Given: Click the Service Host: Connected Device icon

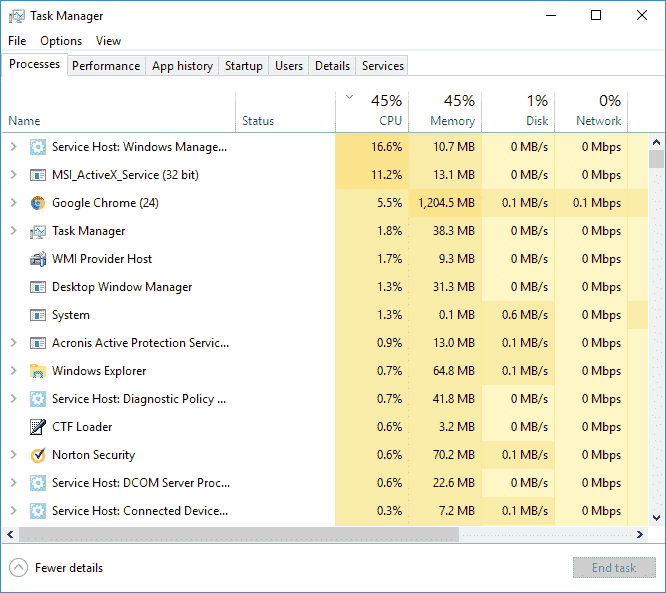Looking at the screenshot, I should [x=38, y=511].
